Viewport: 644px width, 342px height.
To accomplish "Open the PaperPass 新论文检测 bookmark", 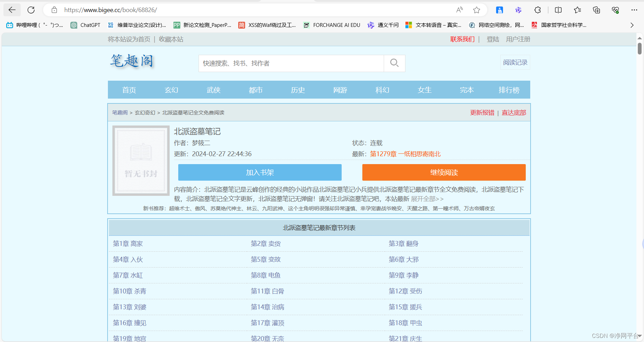I will (x=202, y=25).
